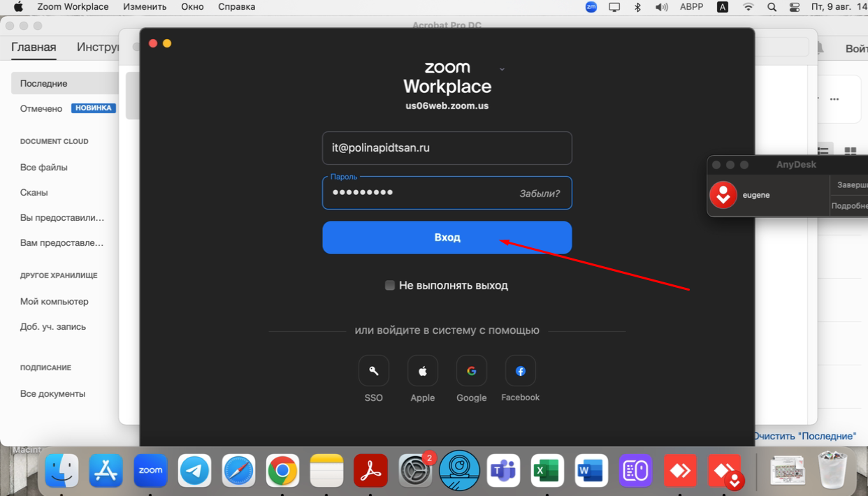
Task: Launch Microsoft Teams from Dock
Action: click(503, 471)
